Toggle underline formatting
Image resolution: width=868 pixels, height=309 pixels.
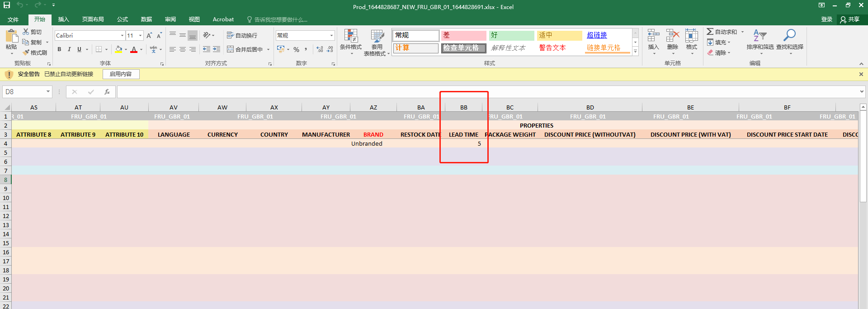[79, 49]
